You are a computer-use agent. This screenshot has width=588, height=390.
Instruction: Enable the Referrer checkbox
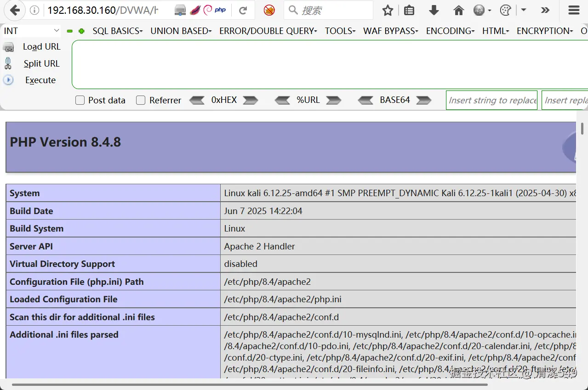point(141,100)
